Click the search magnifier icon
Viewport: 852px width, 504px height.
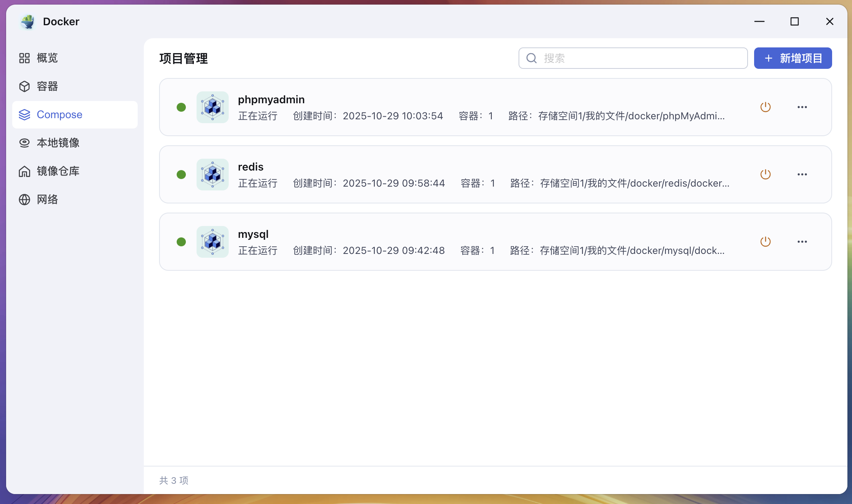coord(532,58)
